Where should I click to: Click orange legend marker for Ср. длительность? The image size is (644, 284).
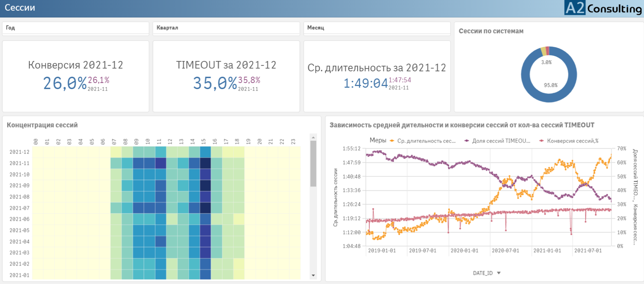point(392,141)
